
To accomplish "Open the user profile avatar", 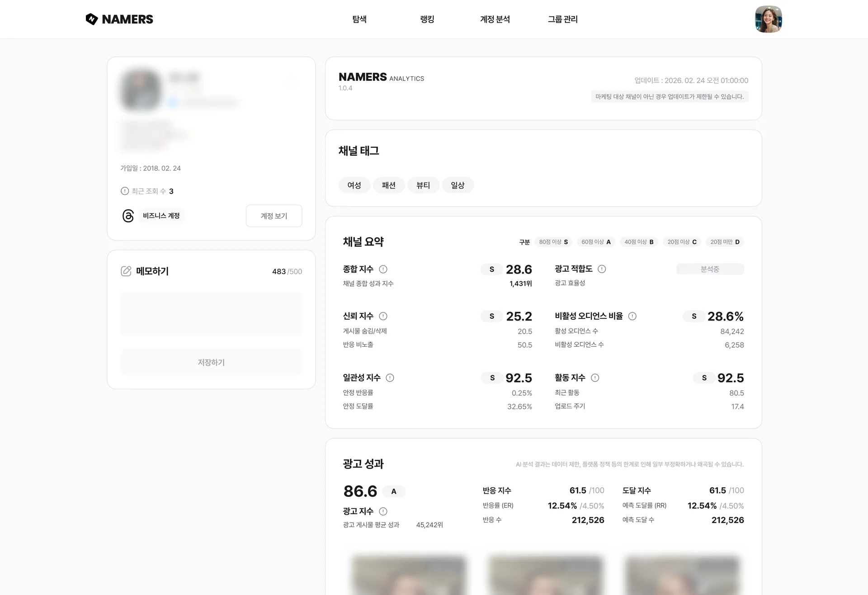I will 768,19.
